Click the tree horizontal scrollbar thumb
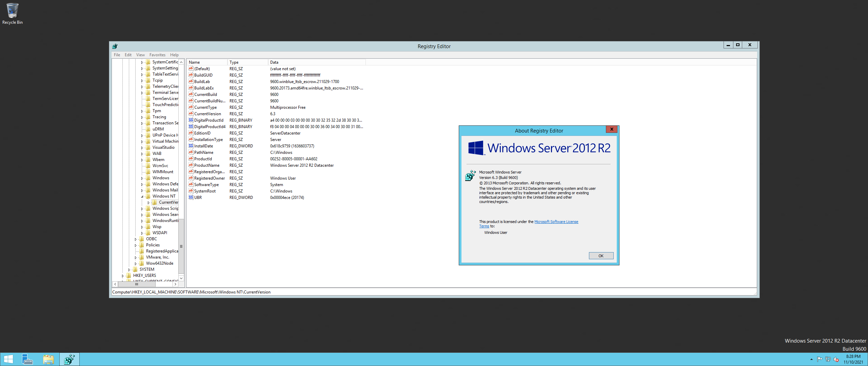This screenshot has height=366, width=868. click(137, 284)
